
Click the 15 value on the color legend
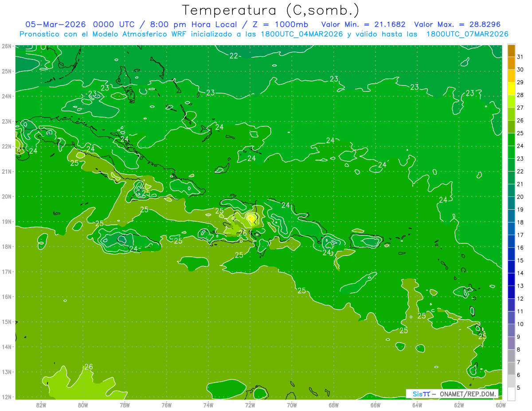520,260
